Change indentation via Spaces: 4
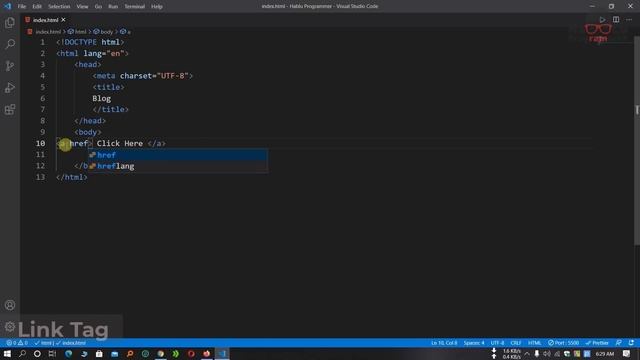This screenshot has height=360, width=640. [x=473, y=343]
